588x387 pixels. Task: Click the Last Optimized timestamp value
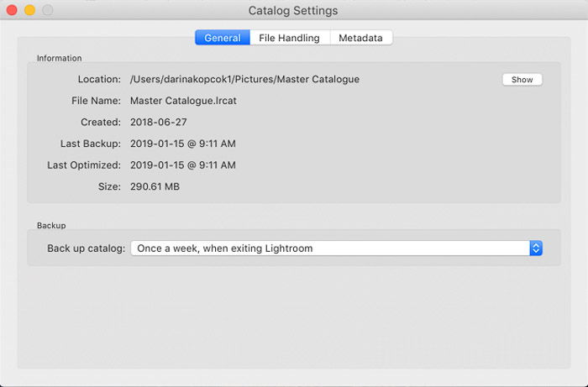coord(183,165)
